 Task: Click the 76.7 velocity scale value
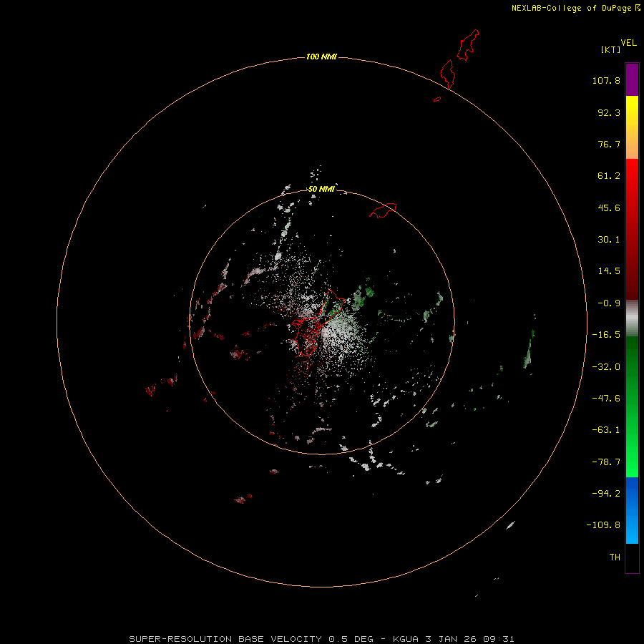(x=609, y=144)
